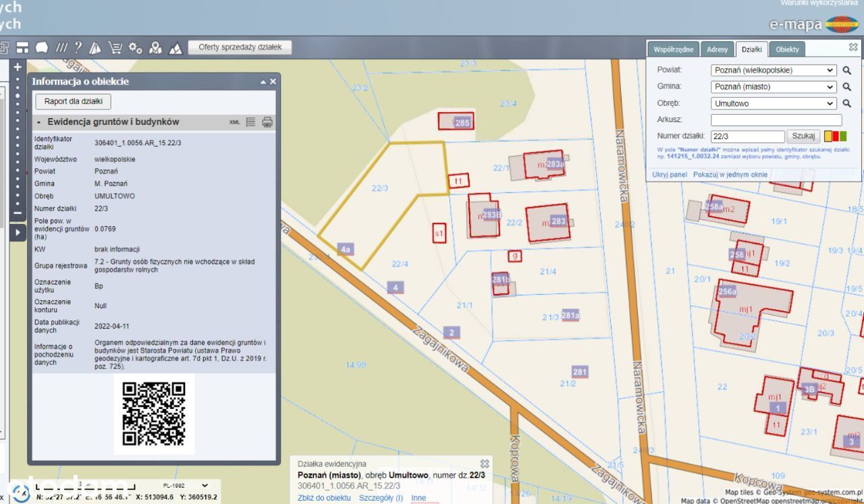864x504 pixels.
Task: Open the Obręb dropdown showing Umultowo
Action: tap(774, 104)
